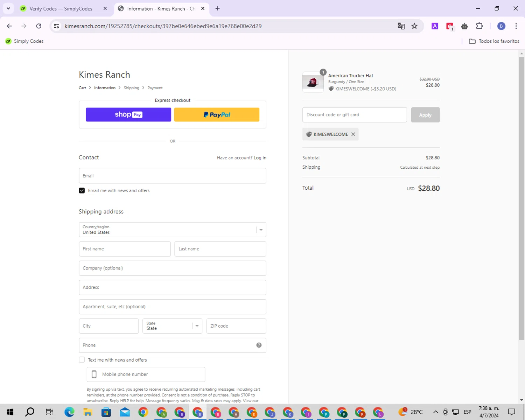The image size is (525, 420).
Task: Close the Kimes Ranch Information tab
Action: (203, 8)
